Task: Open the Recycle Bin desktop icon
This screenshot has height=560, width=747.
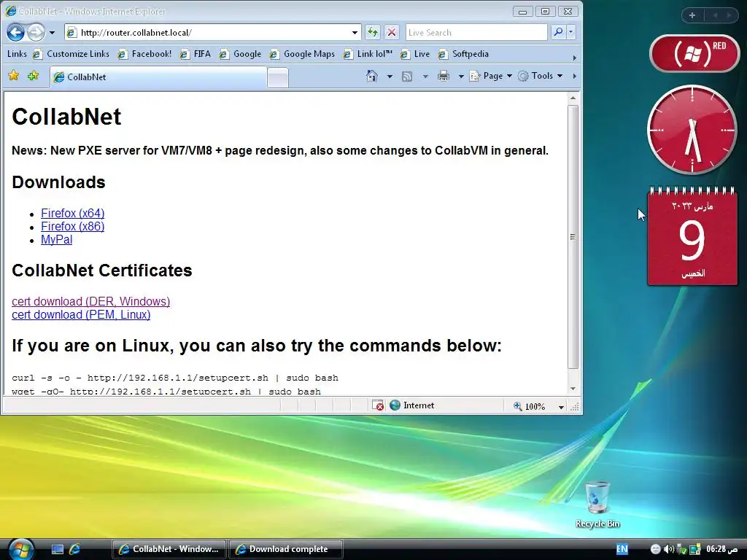Action: click(597, 505)
